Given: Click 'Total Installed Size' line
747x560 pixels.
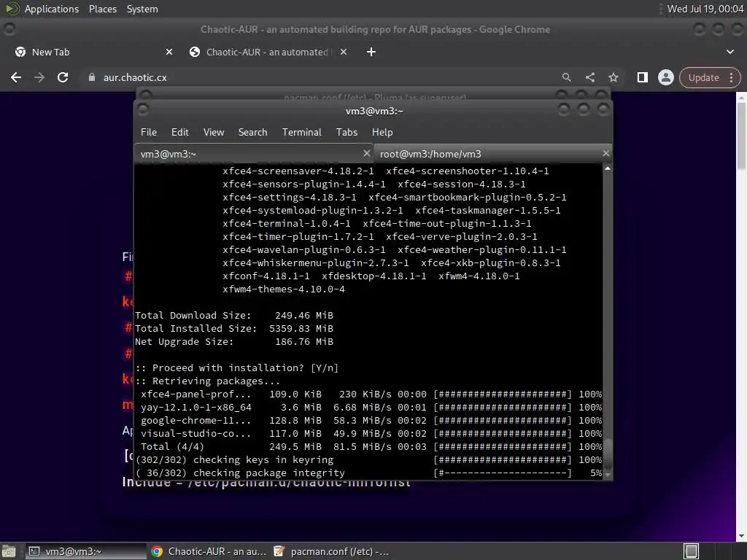Looking at the screenshot, I should coord(234,329).
